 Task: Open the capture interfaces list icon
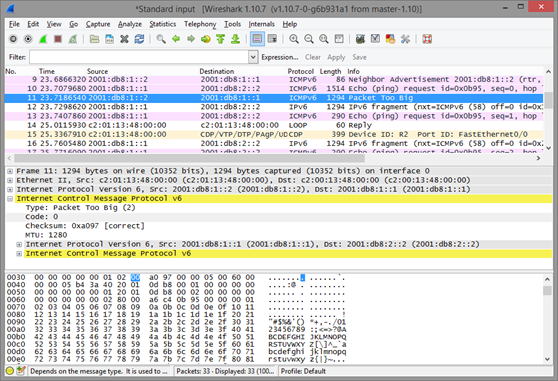pos(13,39)
